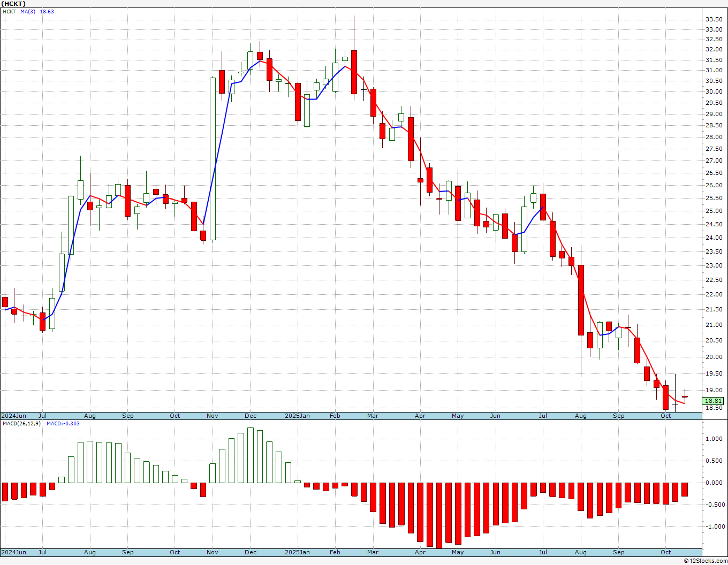
Task: Click the 26.00 price axis label
Action: tap(714, 185)
